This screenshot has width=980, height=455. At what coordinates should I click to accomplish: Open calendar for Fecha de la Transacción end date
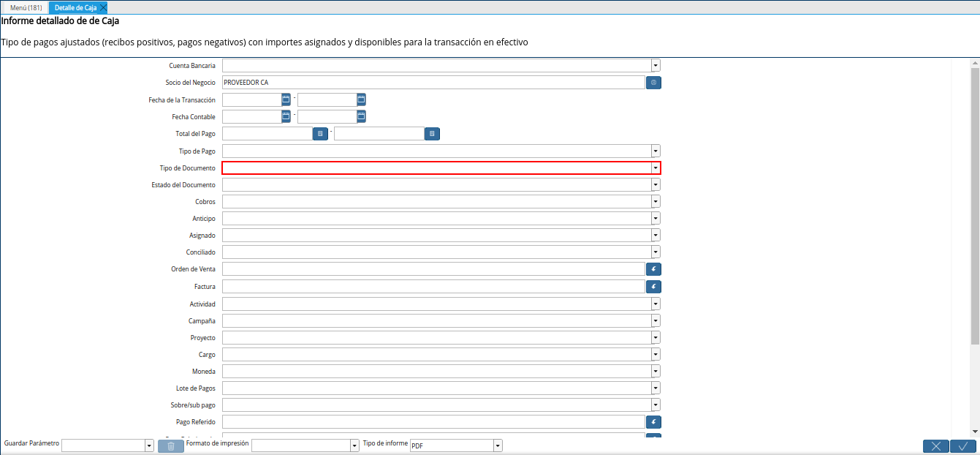coord(361,99)
